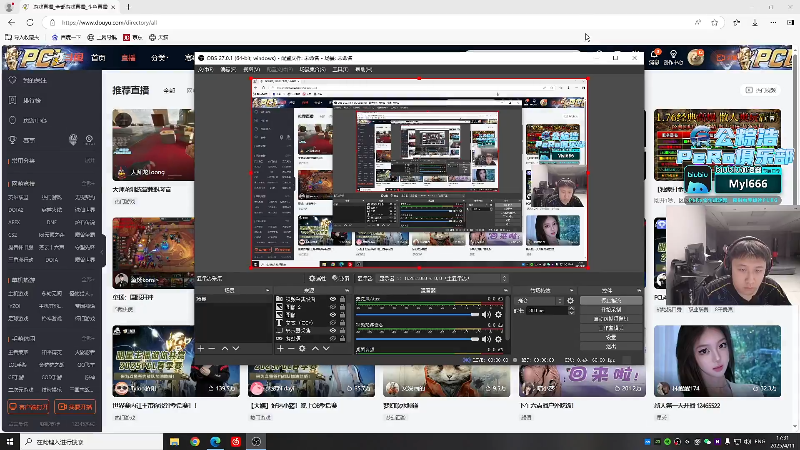Click the heart icon for My Follows in the sidebar
800x450 pixels.
(13, 80)
